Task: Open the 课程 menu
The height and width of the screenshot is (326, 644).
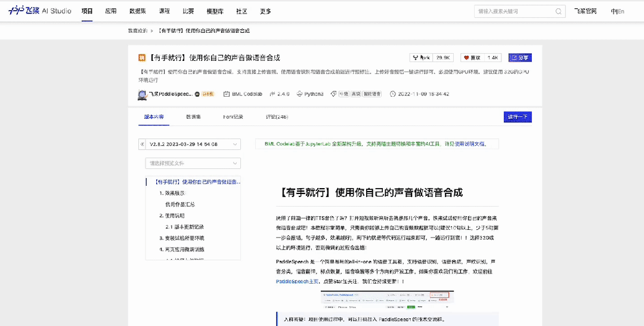Action: pyautogui.click(x=165, y=11)
